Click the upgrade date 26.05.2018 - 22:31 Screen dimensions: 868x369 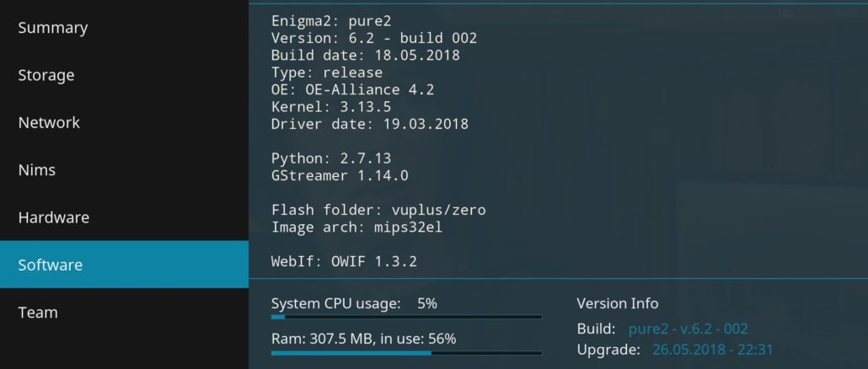click(712, 350)
